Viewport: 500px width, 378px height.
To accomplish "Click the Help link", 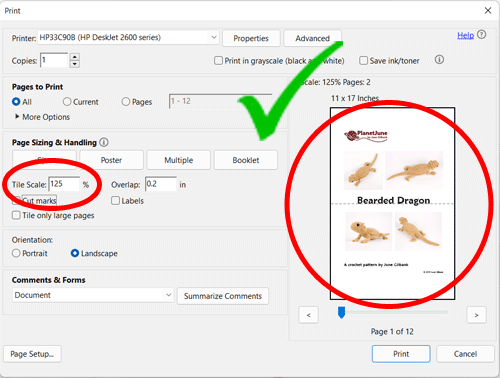I will pyautogui.click(x=465, y=35).
